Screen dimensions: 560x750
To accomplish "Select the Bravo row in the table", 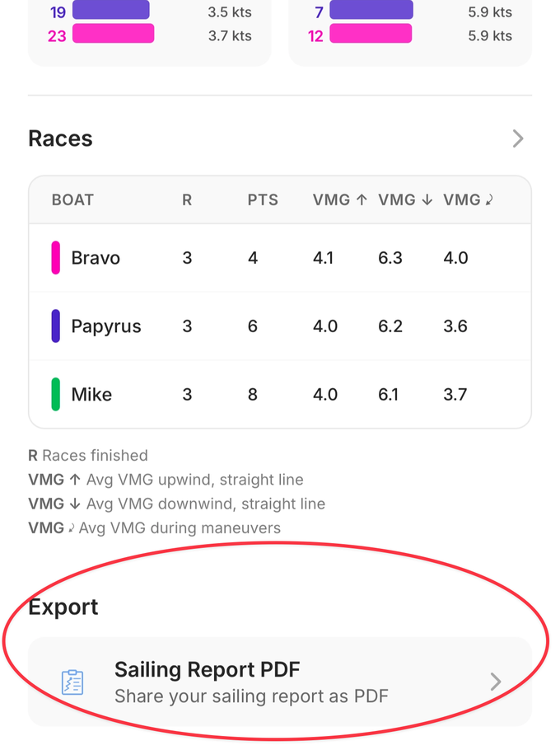I will tap(280, 257).
